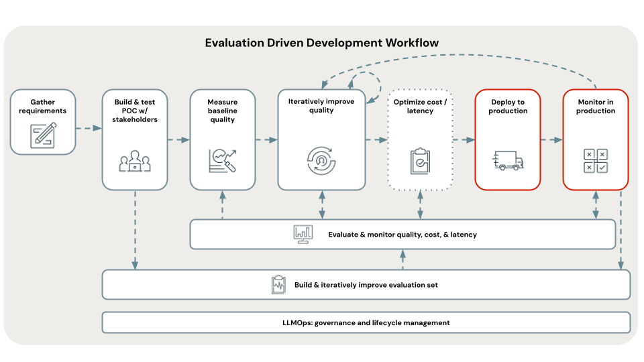Select the delivery truck icon
The height and width of the screenshot is (362, 644).
(508, 160)
